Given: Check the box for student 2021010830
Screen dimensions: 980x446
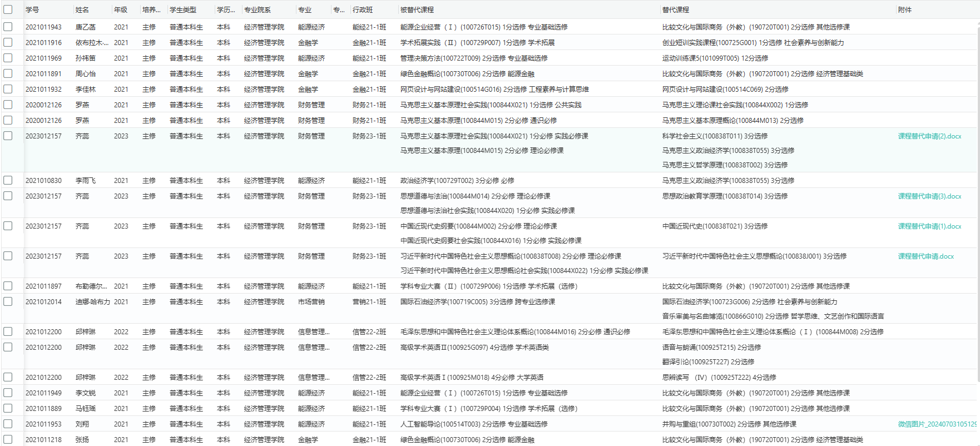Looking at the screenshot, I should tap(8, 180).
